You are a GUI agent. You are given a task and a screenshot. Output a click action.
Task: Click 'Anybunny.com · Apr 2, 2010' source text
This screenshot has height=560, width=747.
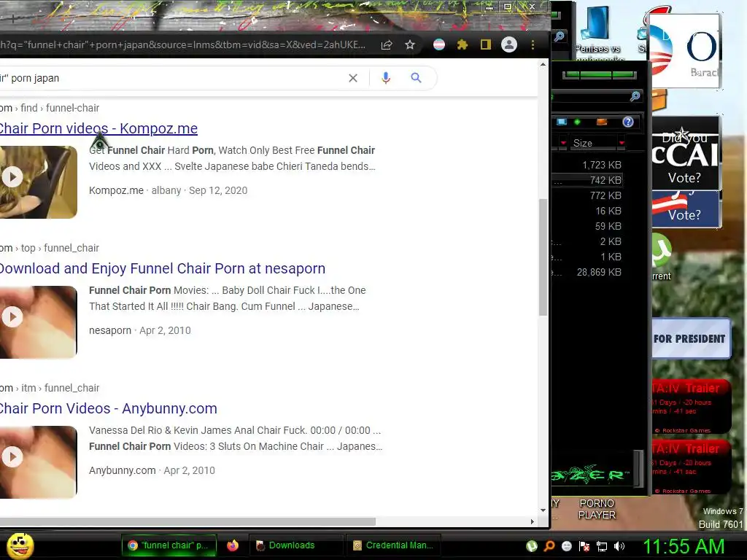[152, 470]
